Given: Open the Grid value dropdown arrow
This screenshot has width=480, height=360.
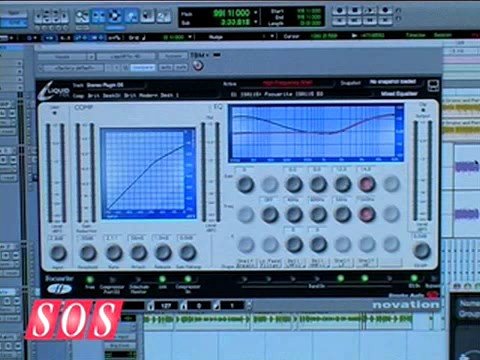Looking at the screenshot, I should click(190, 37).
